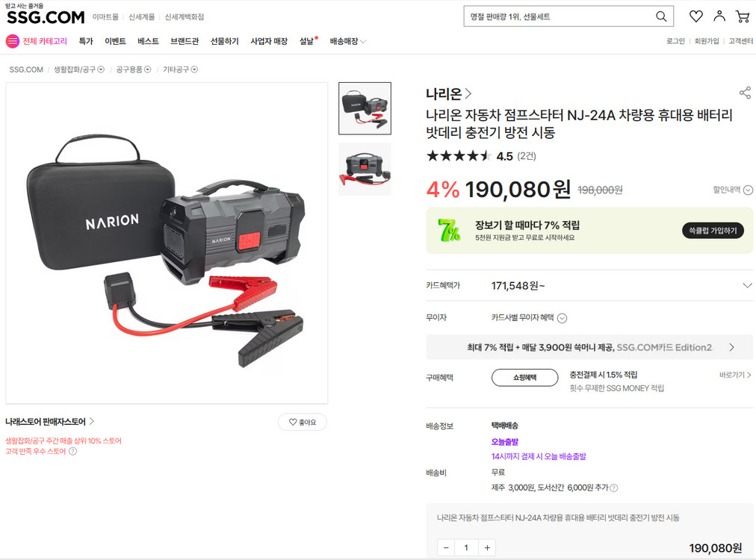Image resolution: width=756 pixels, height=560 pixels.
Task: Click the search magnifier icon
Action: pyautogui.click(x=661, y=16)
